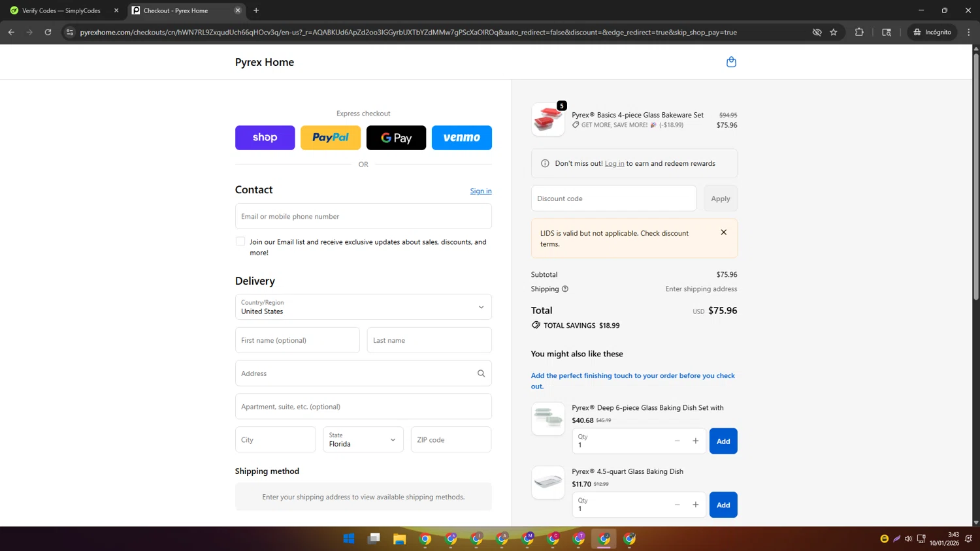Click the address search magnifier icon
Image resolution: width=980 pixels, height=551 pixels.
[481, 373]
